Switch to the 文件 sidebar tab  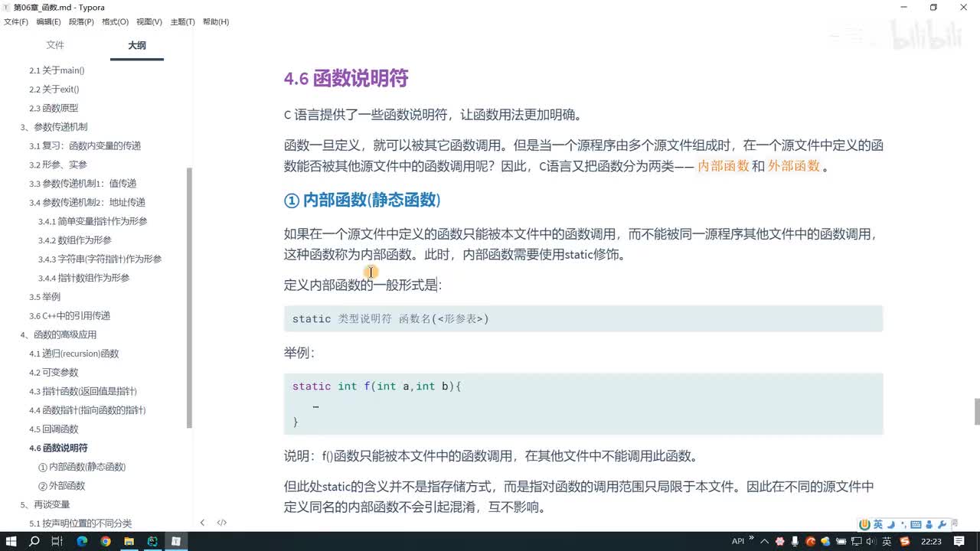[x=55, y=45]
